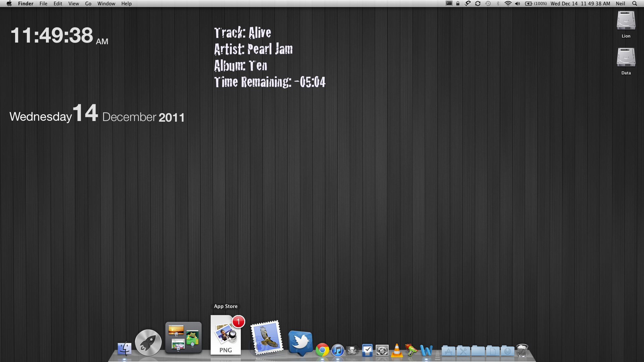644x362 pixels.
Task: Open the Go menu
Action: tap(88, 4)
